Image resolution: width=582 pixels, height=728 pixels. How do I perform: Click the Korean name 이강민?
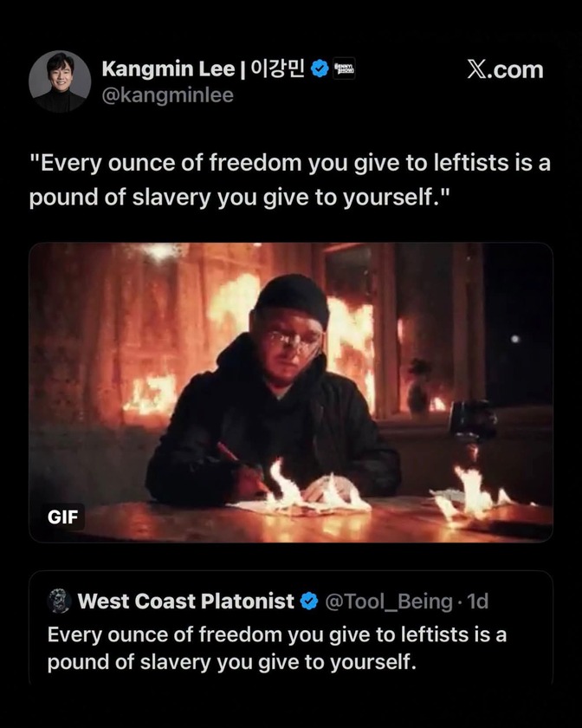[x=277, y=68]
